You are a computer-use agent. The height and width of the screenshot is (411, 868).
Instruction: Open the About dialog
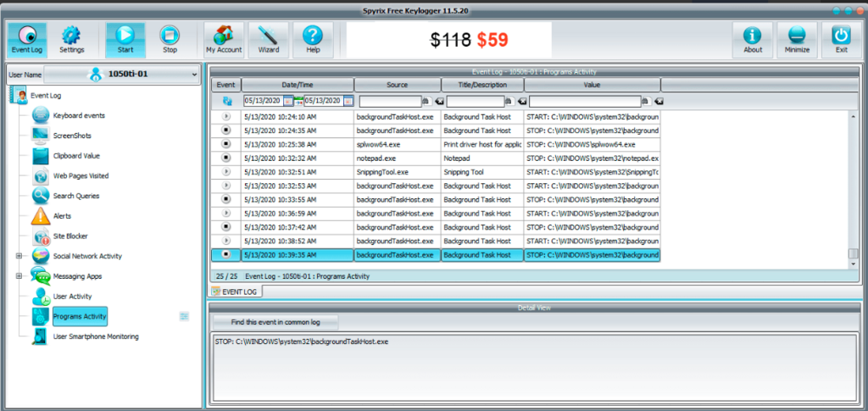tap(753, 40)
